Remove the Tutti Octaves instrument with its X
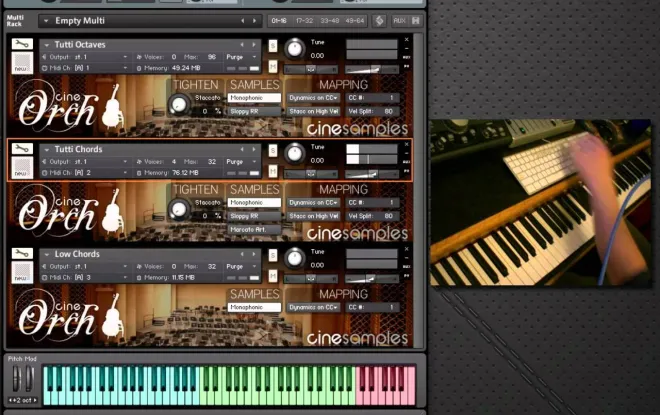660x415 pixels. point(407,40)
